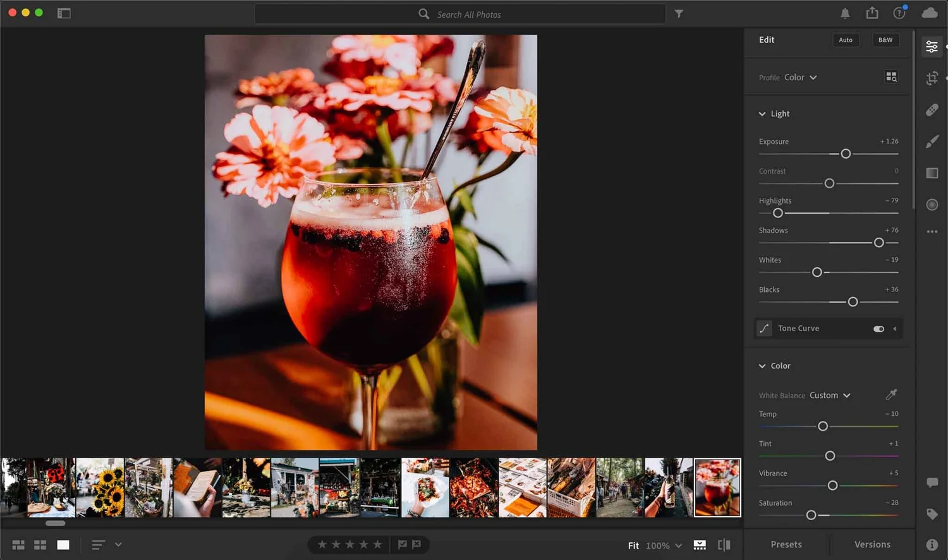The image size is (948, 560).
Task: Open the White Balance Custom dropdown
Action: tap(830, 395)
